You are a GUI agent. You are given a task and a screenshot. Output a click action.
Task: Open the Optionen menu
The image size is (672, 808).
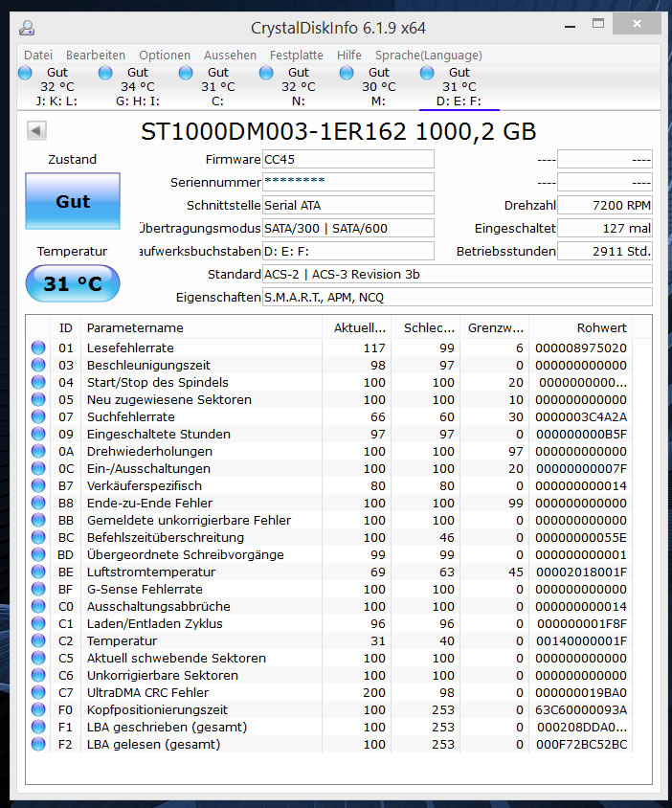point(165,56)
